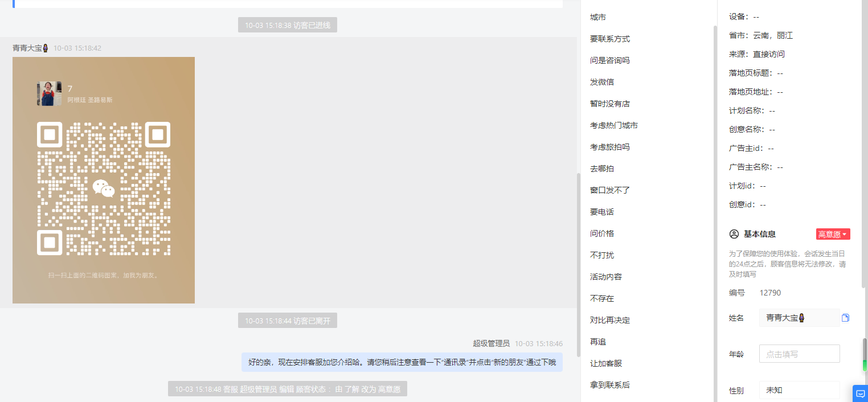Screen dimensions: 868x402
Task: Click the status change log 由 了解 改为 高意愿
Action: click(x=288, y=389)
